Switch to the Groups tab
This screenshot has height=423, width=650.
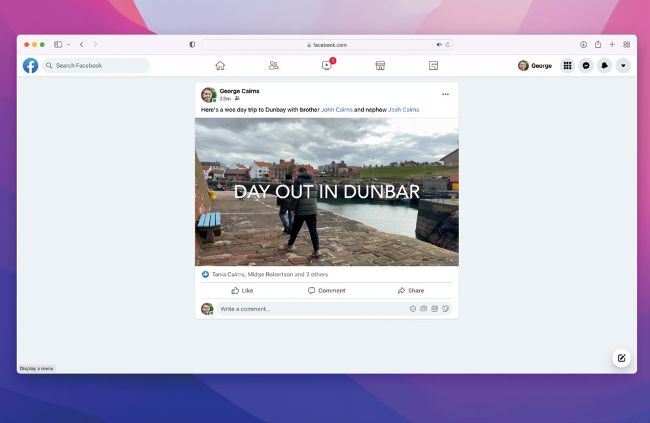(x=433, y=65)
